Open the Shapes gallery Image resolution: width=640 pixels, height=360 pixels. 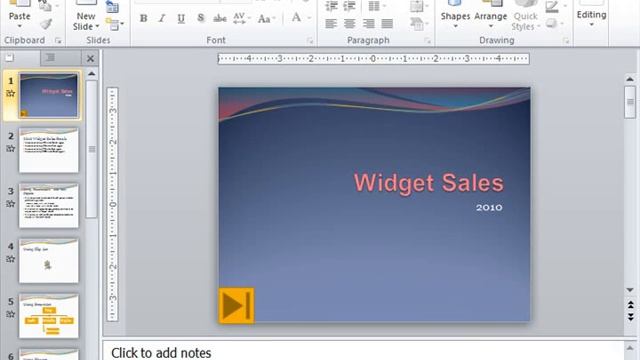pos(455,14)
